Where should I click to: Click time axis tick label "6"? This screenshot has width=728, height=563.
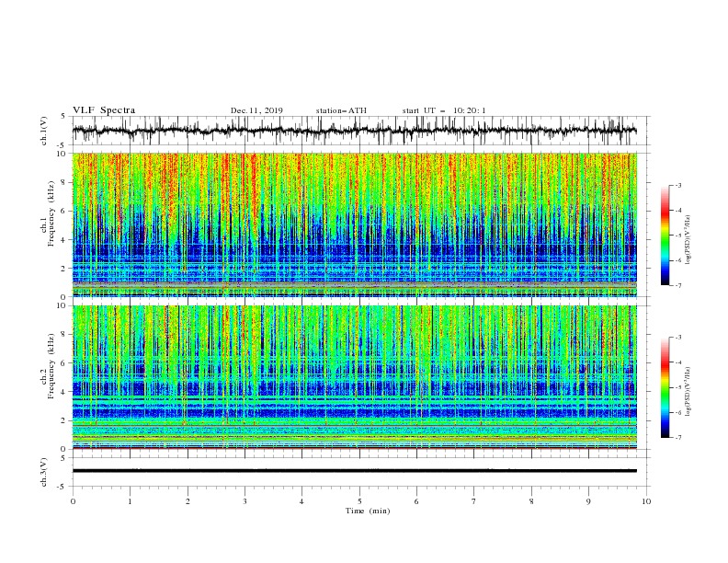(x=416, y=501)
